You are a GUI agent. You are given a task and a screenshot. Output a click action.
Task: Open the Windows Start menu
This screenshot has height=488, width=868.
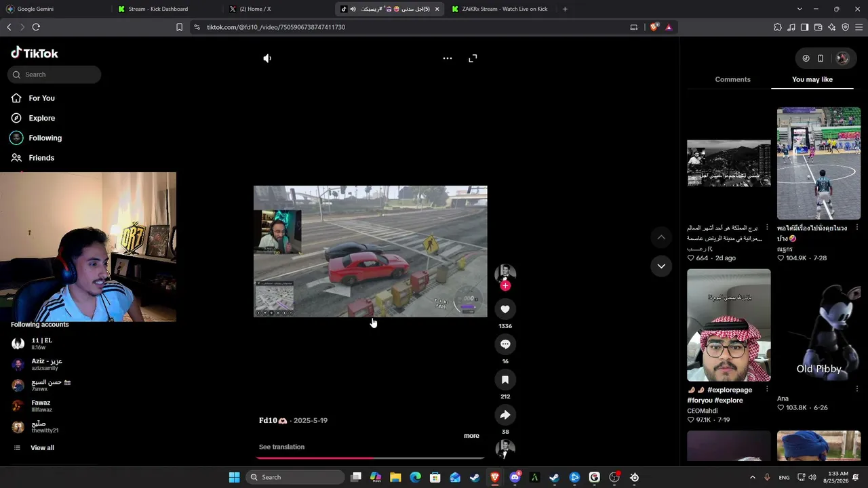[234, 477]
